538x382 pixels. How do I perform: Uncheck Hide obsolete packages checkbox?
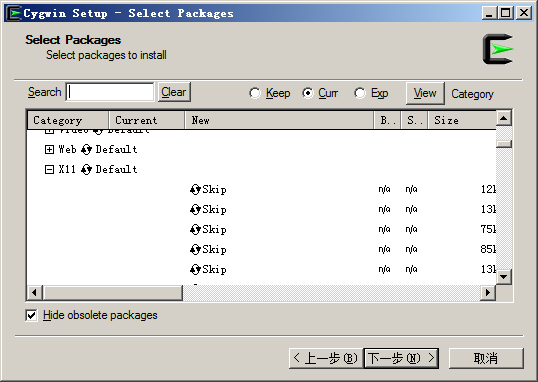31,315
